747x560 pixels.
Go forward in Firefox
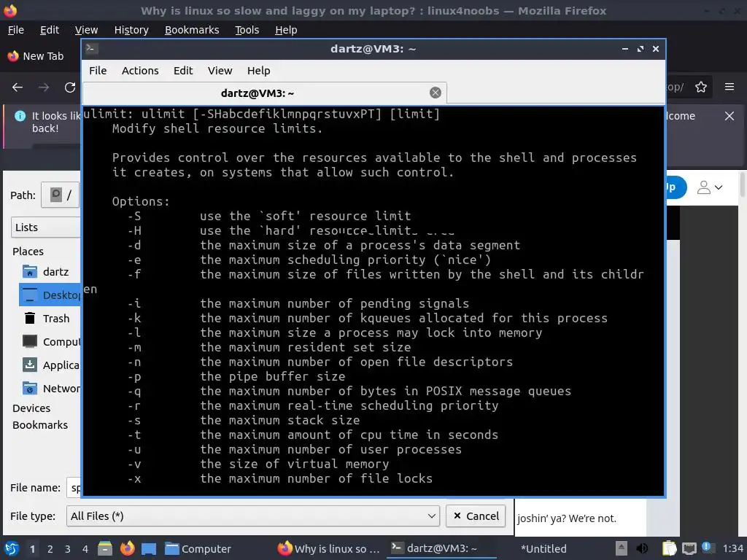click(x=44, y=87)
